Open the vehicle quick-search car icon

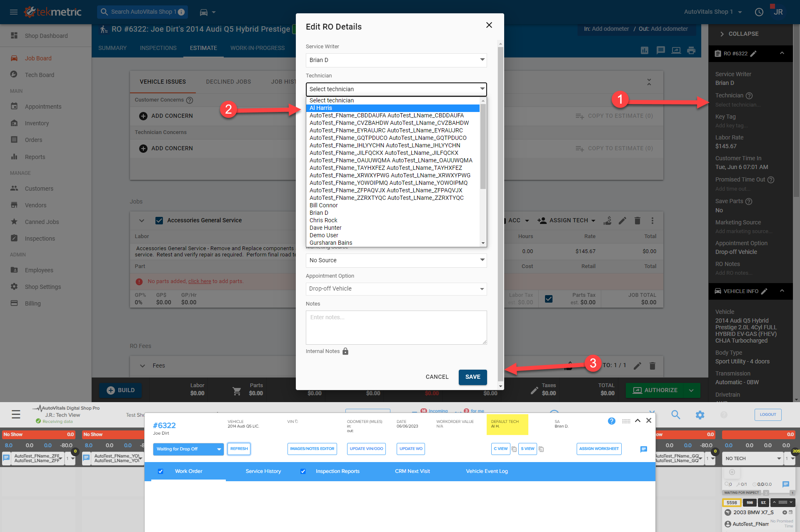coord(204,12)
